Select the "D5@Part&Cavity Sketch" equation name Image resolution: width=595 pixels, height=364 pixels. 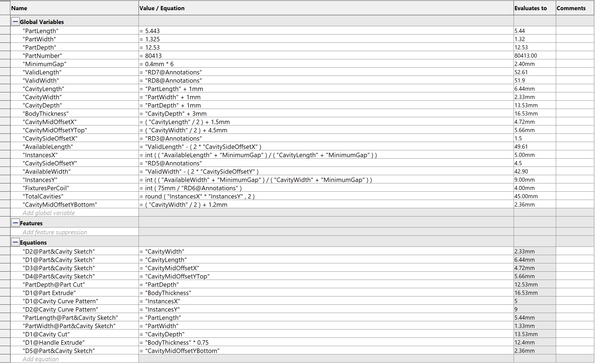click(x=59, y=351)
